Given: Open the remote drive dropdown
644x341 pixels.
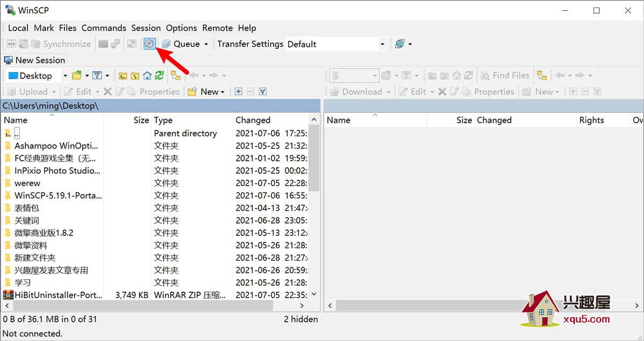Looking at the screenshot, I should (375, 76).
